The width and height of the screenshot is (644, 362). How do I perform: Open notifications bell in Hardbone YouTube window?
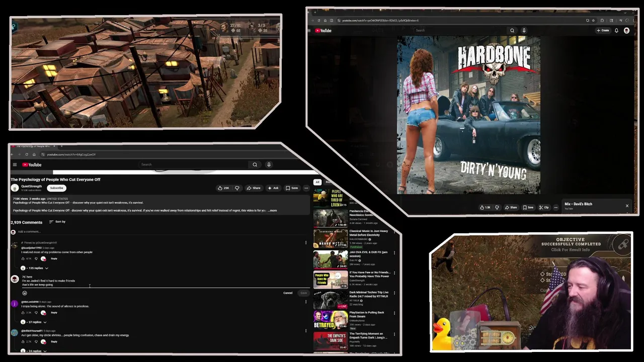(616, 31)
